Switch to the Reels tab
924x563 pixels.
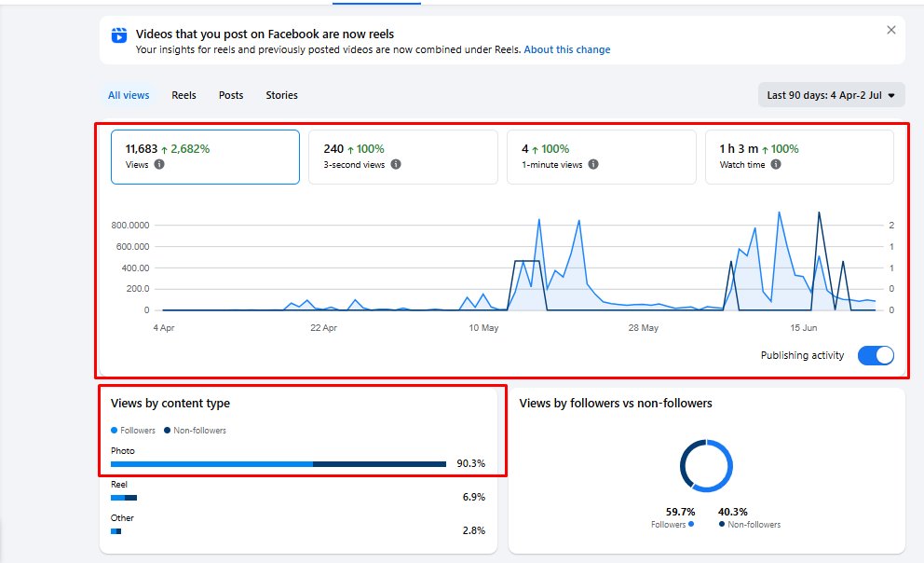coord(183,95)
